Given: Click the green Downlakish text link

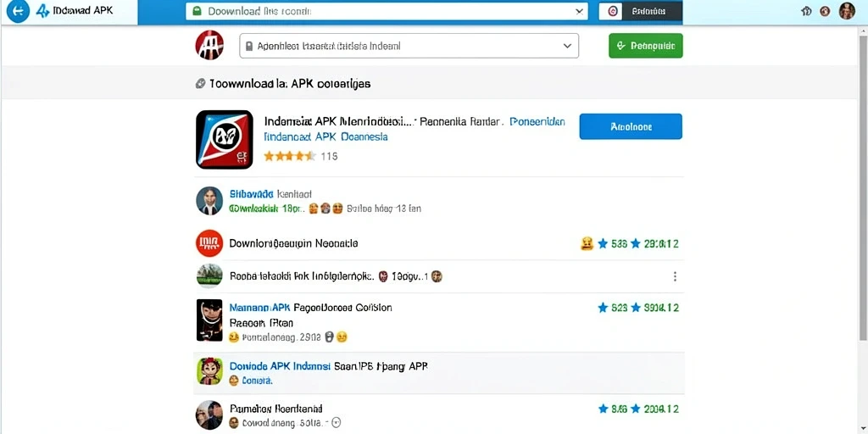Looking at the screenshot, I should click(x=267, y=209).
